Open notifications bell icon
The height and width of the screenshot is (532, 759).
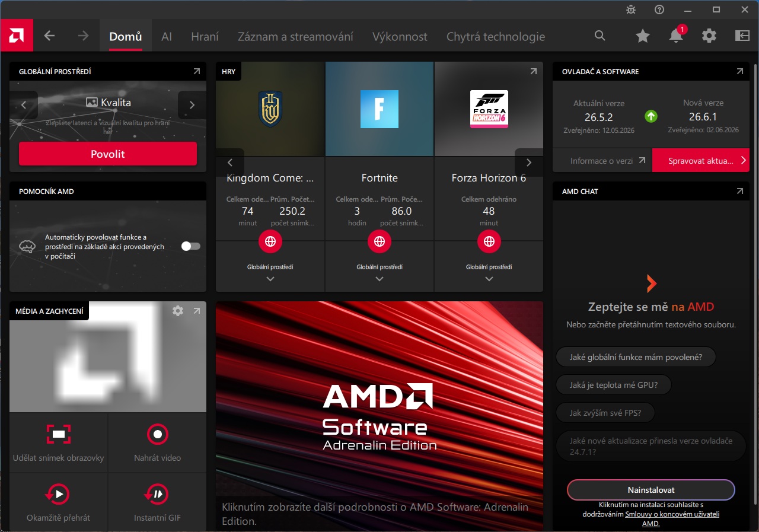point(676,36)
